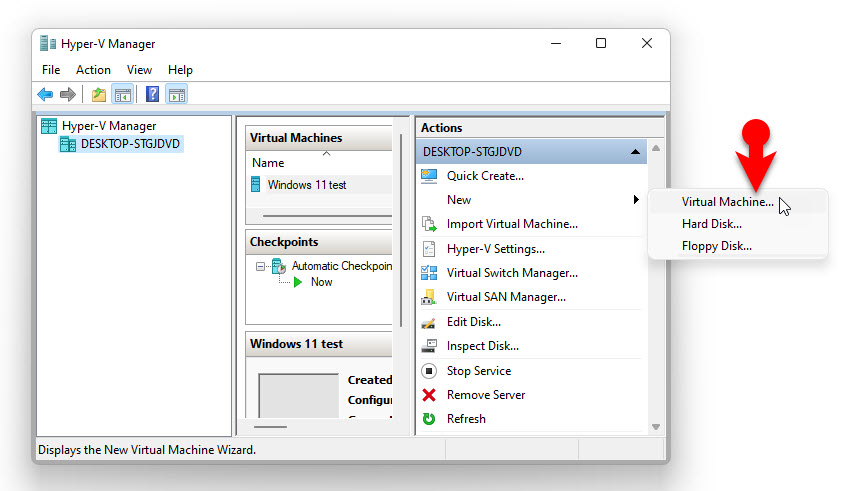Toggle the Show/Hide Action Pane icon
853x491 pixels.
click(x=177, y=95)
